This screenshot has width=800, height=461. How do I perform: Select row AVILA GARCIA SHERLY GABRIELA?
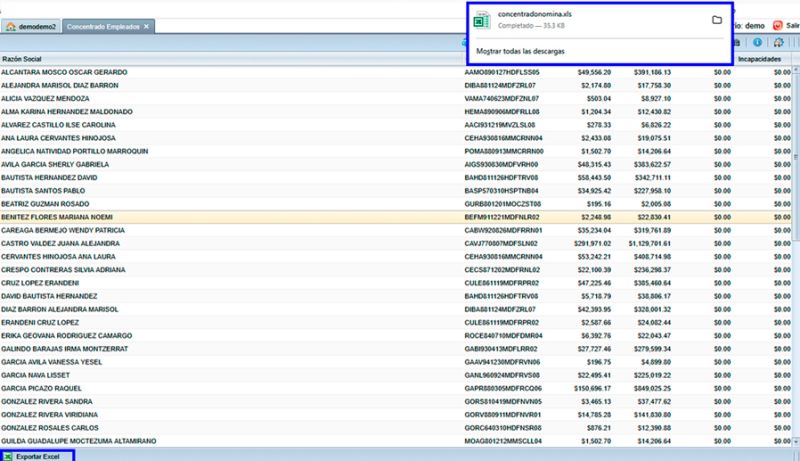(x=396, y=165)
